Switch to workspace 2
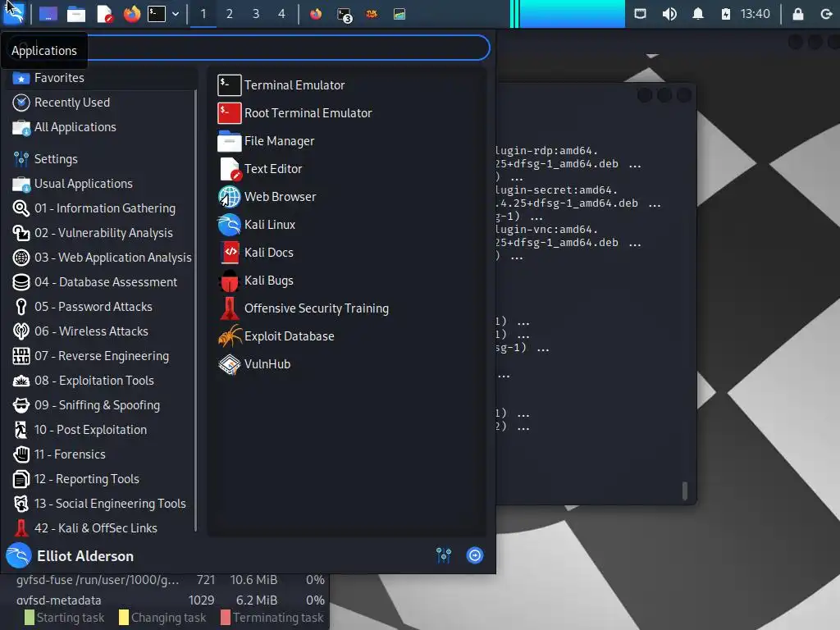The image size is (840, 630). tap(230, 14)
